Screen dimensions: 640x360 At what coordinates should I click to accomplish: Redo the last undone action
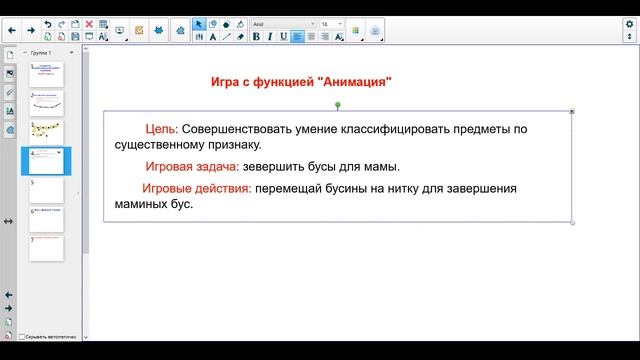coord(61,24)
